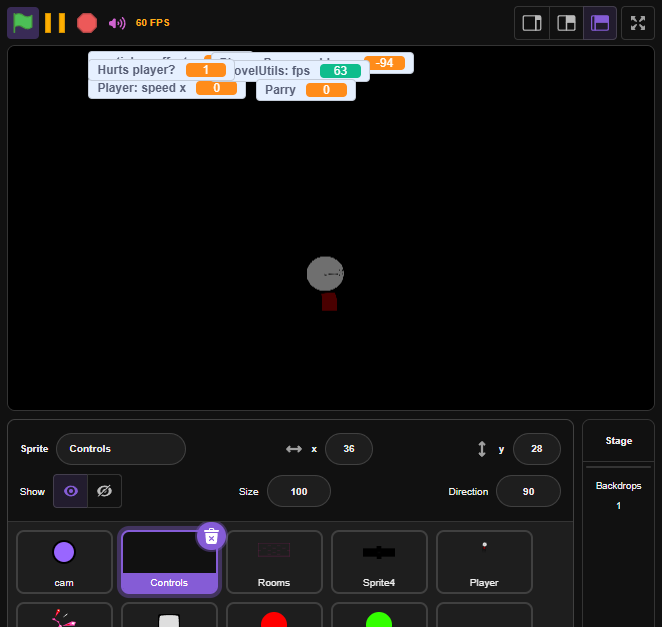Click the Hurts player? variable monitor
This screenshot has width=662, height=627.
(161, 70)
